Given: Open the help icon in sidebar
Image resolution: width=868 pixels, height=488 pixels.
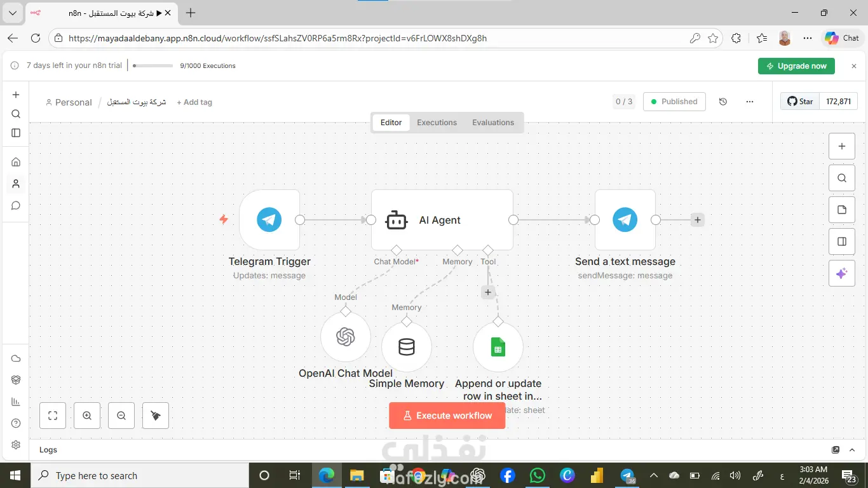Looking at the screenshot, I should [16, 423].
